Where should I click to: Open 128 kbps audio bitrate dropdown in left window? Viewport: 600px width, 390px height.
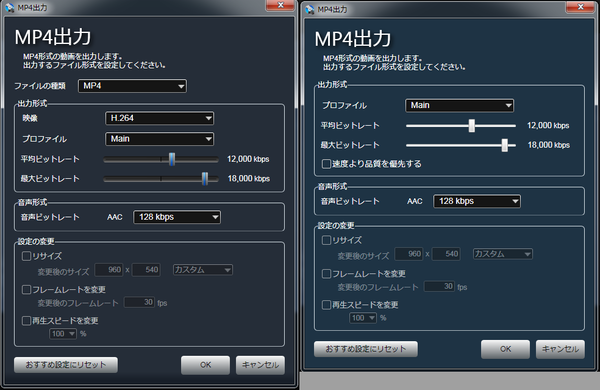pyautogui.click(x=177, y=217)
